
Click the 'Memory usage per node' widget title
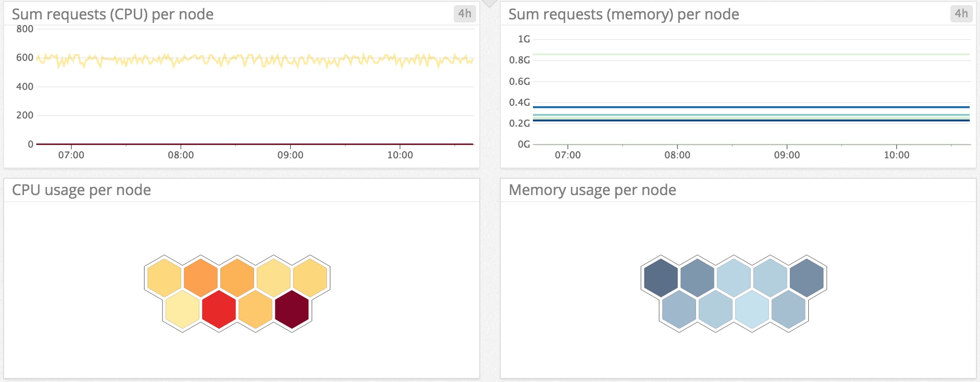coord(592,190)
